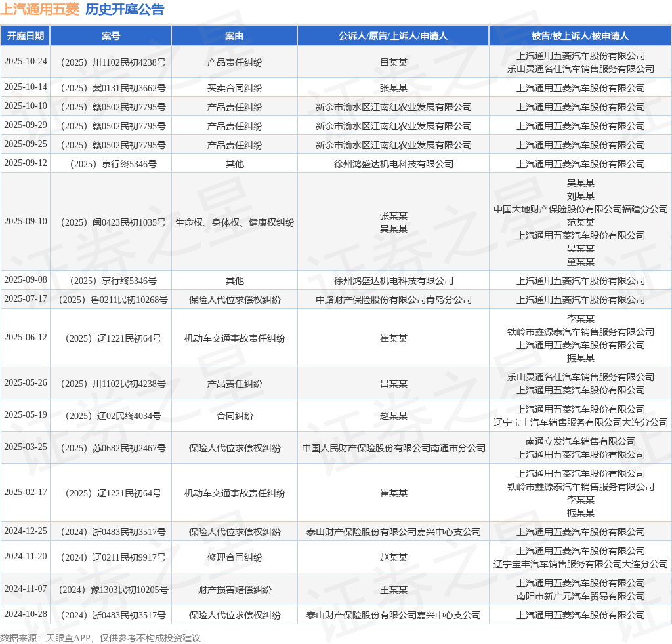Click the 财产损害赔偿纠纷 cell

tap(234, 590)
